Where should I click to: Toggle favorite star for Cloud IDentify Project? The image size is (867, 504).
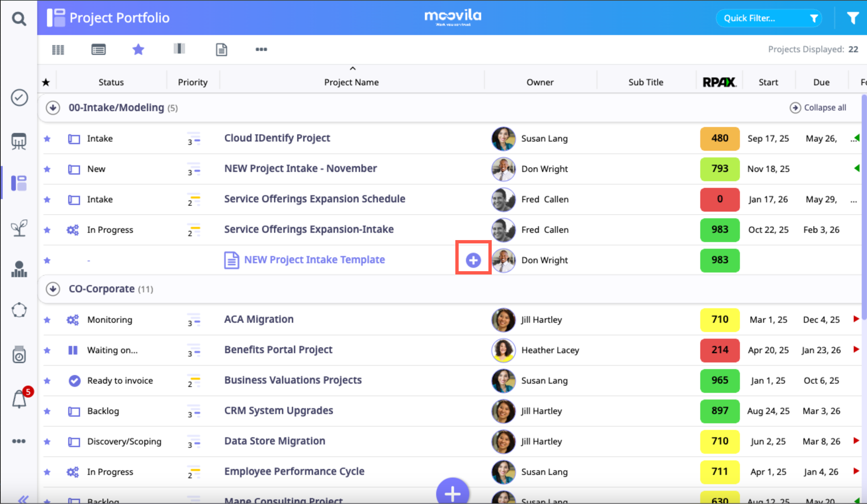(x=47, y=139)
